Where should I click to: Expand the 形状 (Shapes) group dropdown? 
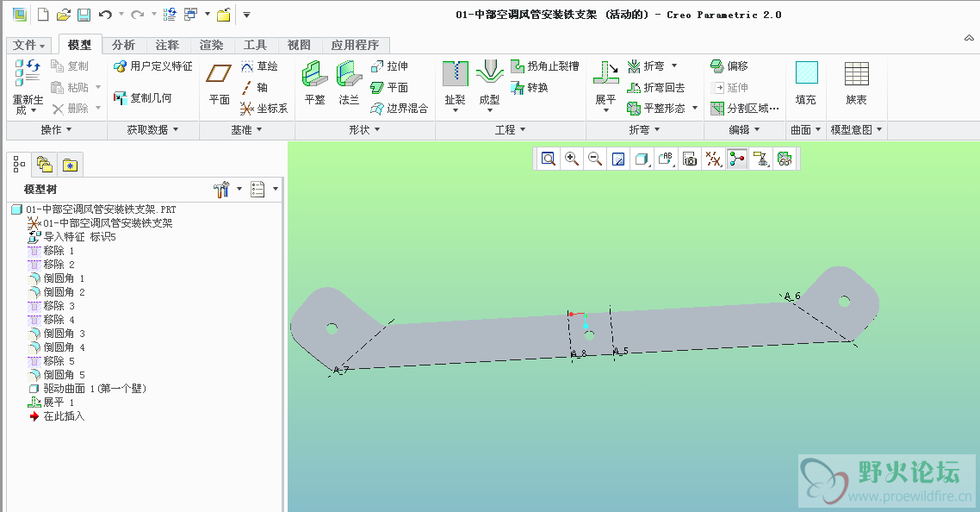tap(364, 129)
